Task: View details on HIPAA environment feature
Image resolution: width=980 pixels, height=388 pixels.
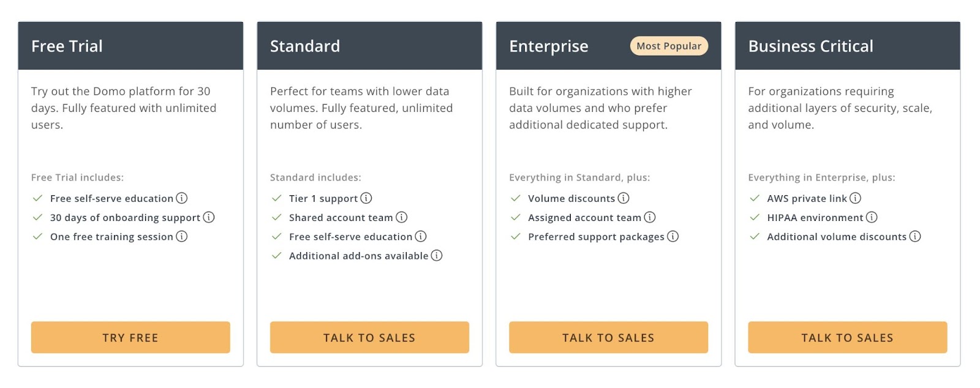Action: pyautogui.click(x=872, y=217)
